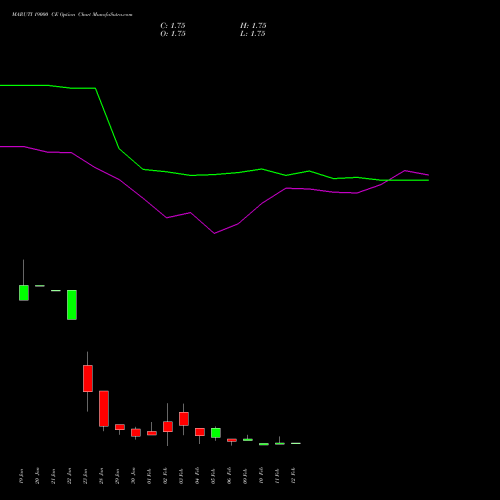Click the open value "O: 1.75"
The height and width of the screenshot is (500, 500).
(x=173, y=34)
